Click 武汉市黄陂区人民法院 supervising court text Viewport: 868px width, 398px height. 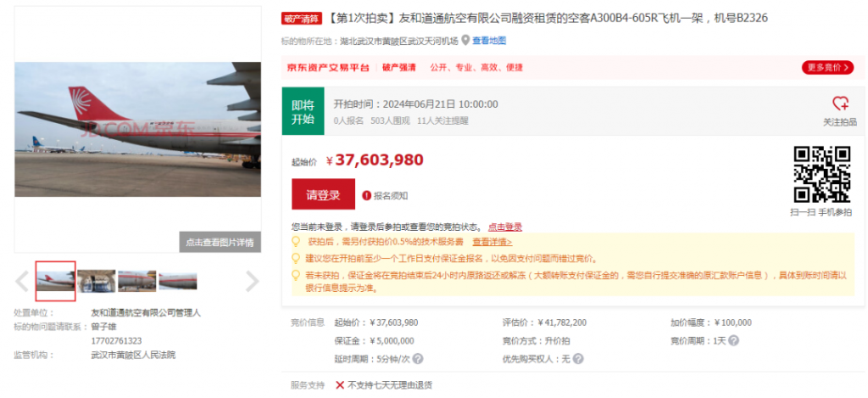pos(133,355)
